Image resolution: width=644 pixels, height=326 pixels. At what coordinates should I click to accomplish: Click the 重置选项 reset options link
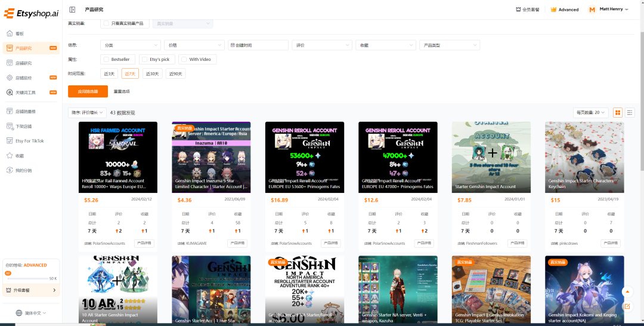click(x=122, y=91)
